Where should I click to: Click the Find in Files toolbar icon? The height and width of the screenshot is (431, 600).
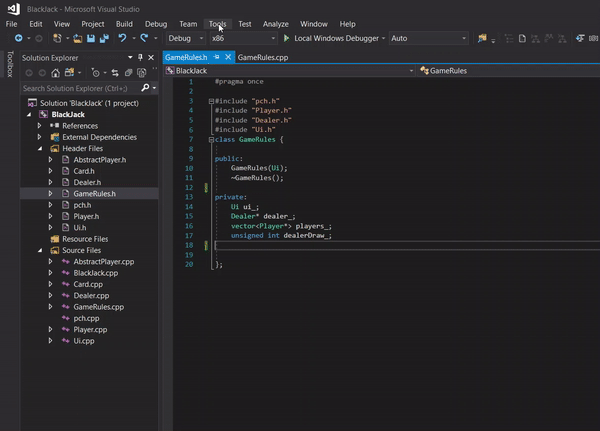tap(482, 38)
